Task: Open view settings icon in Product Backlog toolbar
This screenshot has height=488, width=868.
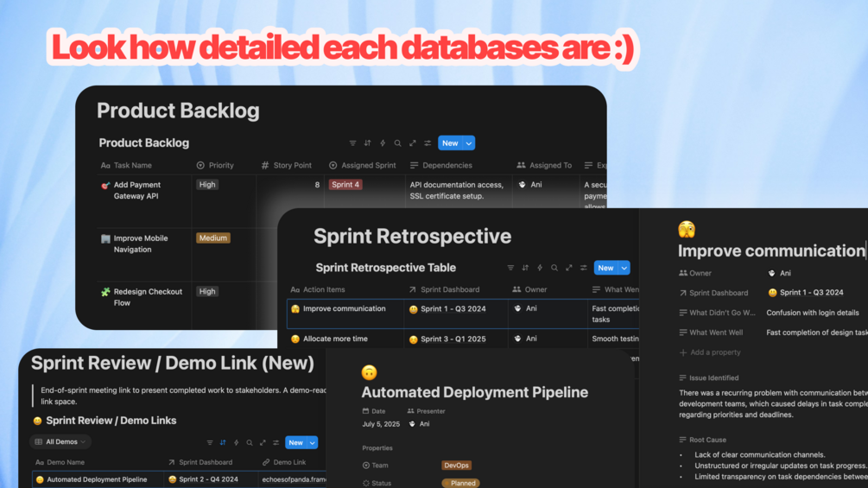Action: (428, 143)
